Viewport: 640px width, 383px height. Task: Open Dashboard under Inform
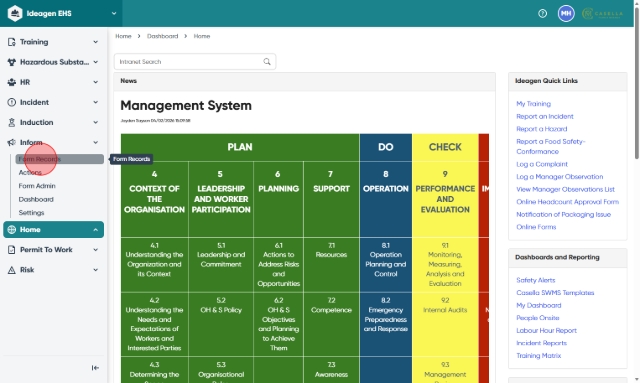[36, 199]
